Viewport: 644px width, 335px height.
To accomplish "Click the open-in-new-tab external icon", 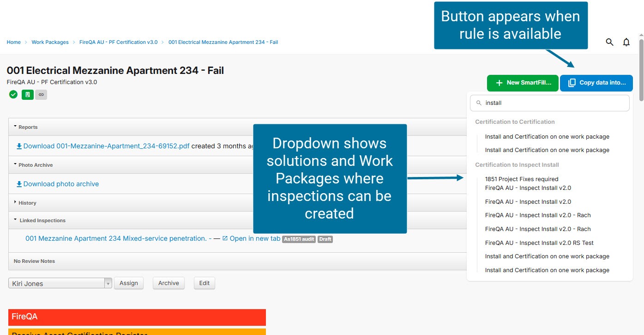I will (225, 238).
